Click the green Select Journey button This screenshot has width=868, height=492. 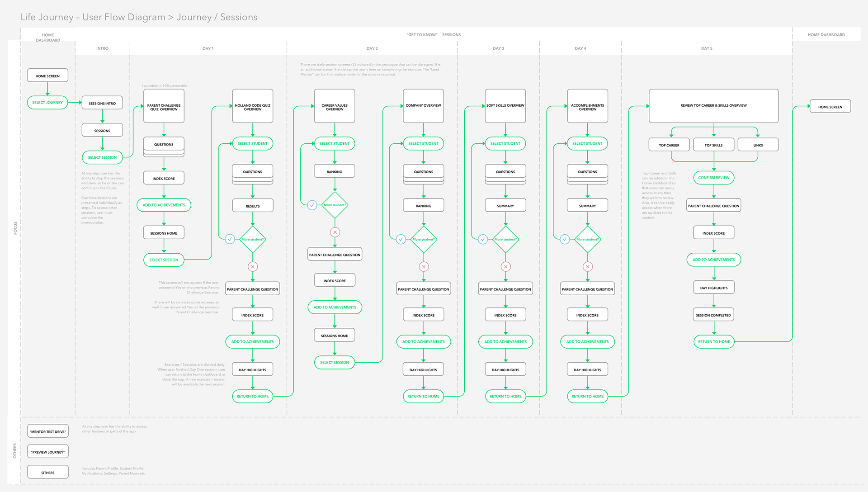coord(47,103)
